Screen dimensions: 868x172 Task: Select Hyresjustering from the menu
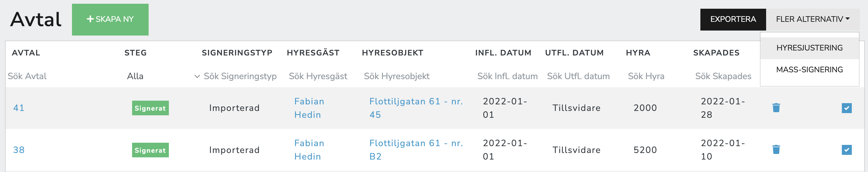809,48
